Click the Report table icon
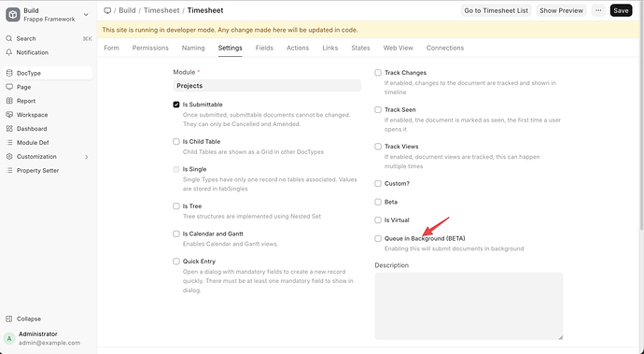 (9, 101)
